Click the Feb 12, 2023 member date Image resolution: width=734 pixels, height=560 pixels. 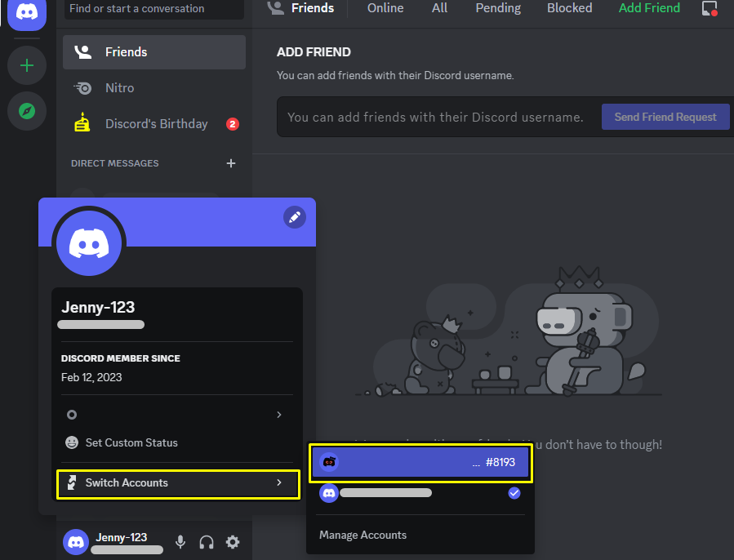point(91,377)
